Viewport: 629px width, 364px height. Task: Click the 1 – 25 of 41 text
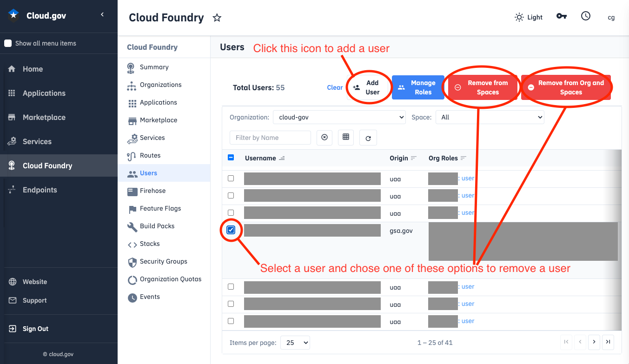click(435, 343)
